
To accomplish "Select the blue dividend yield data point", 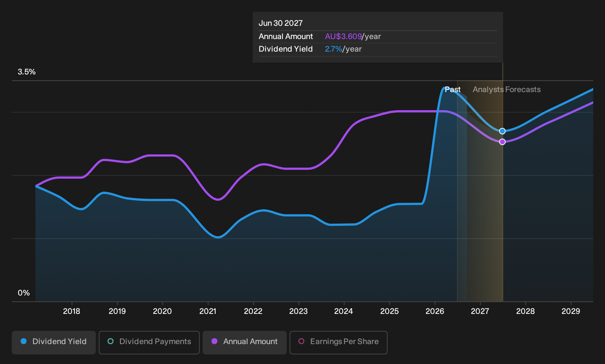I will pos(502,131).
